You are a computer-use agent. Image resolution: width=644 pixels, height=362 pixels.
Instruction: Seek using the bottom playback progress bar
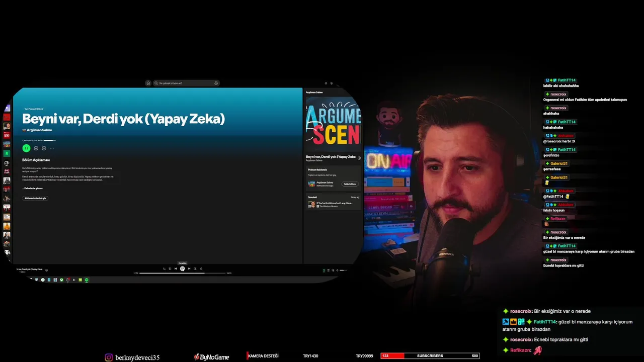[182, 273]
